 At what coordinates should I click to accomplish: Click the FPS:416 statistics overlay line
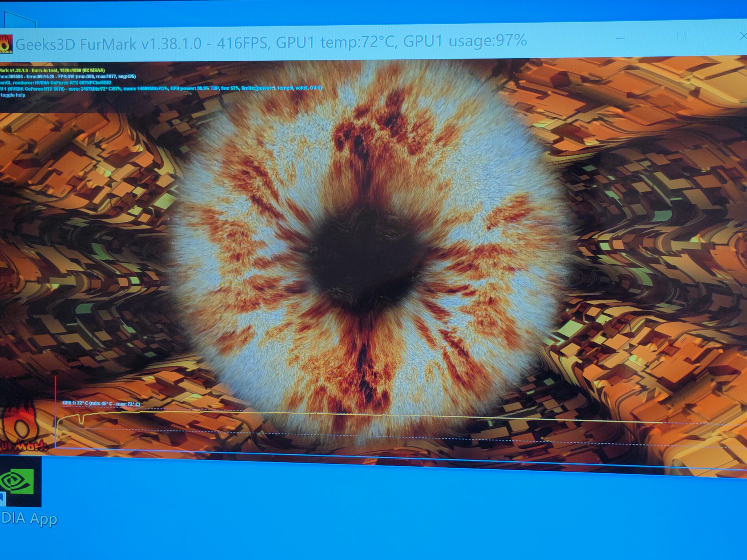[x=68, y=77]
